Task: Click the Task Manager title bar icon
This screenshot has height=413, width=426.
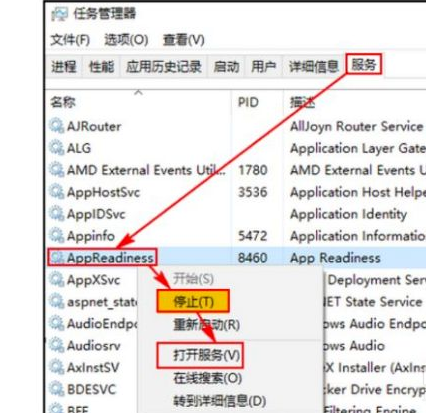Action: pos(59,14)
